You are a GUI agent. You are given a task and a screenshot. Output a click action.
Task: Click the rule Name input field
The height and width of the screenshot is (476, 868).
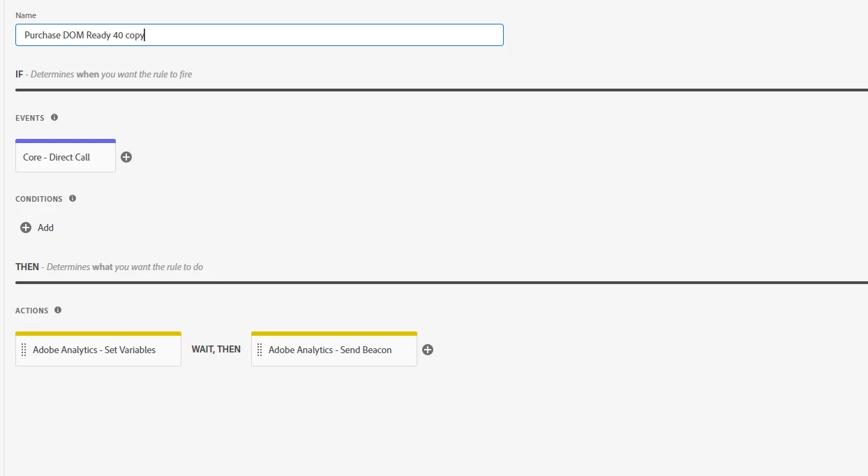[259, 35]
